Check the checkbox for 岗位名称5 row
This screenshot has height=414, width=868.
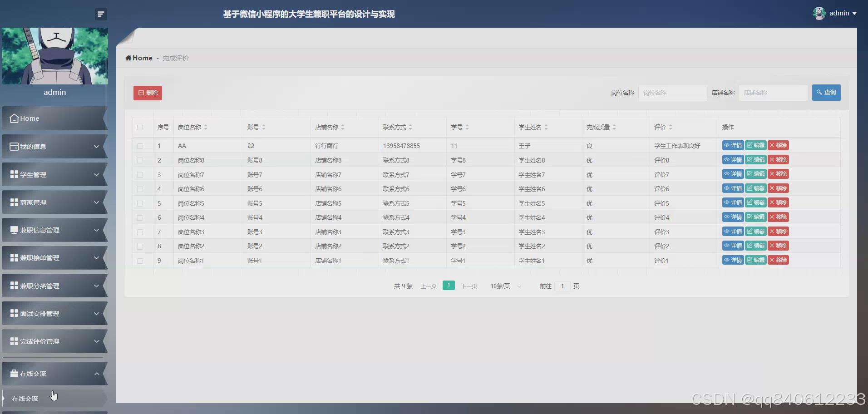tap(140, 203)
